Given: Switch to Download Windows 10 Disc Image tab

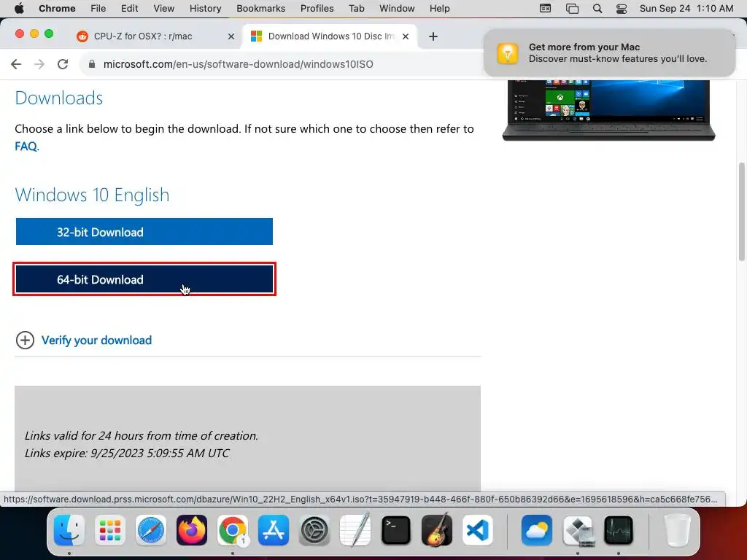Looking at the screenshot, I should (330, 36).
